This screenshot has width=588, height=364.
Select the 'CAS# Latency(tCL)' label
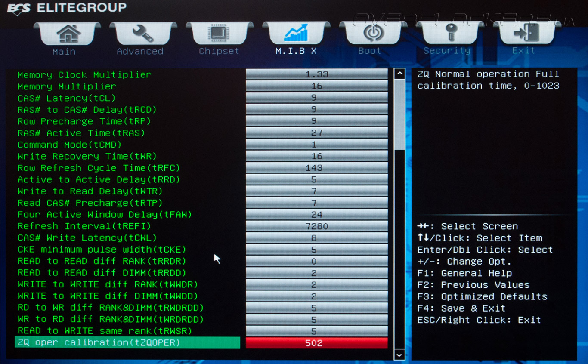[x=66, y=98]
